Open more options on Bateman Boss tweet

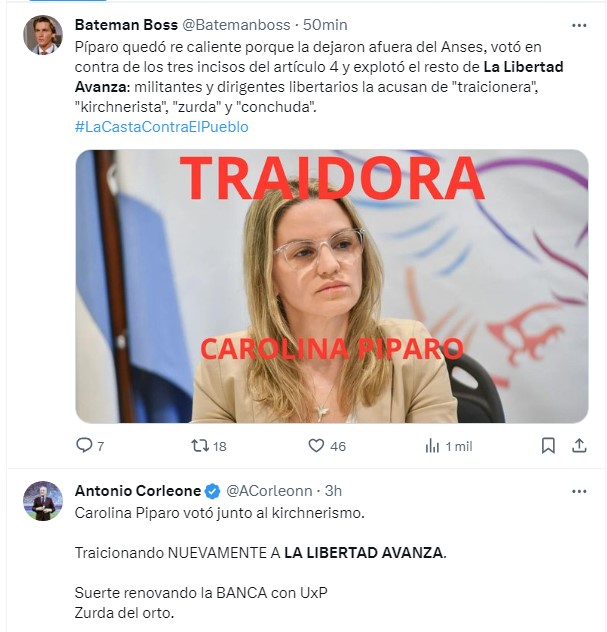tap(579, 25)
